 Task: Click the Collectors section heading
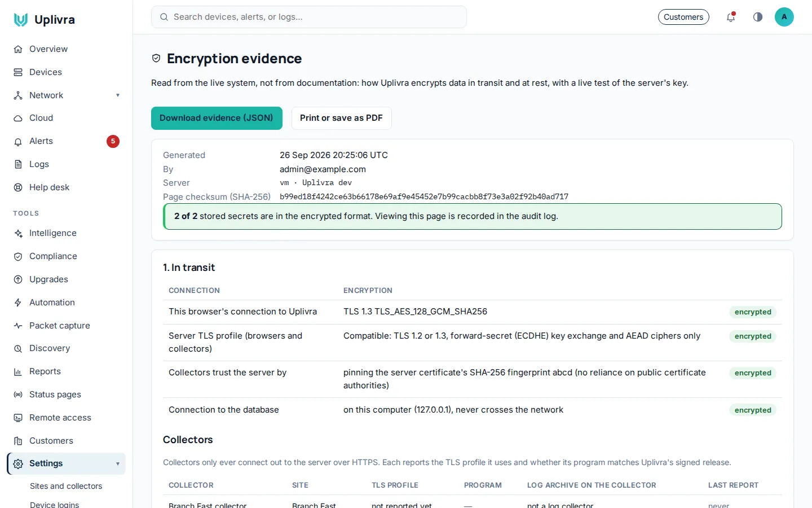pyautogui.click(x=188, y=440)
